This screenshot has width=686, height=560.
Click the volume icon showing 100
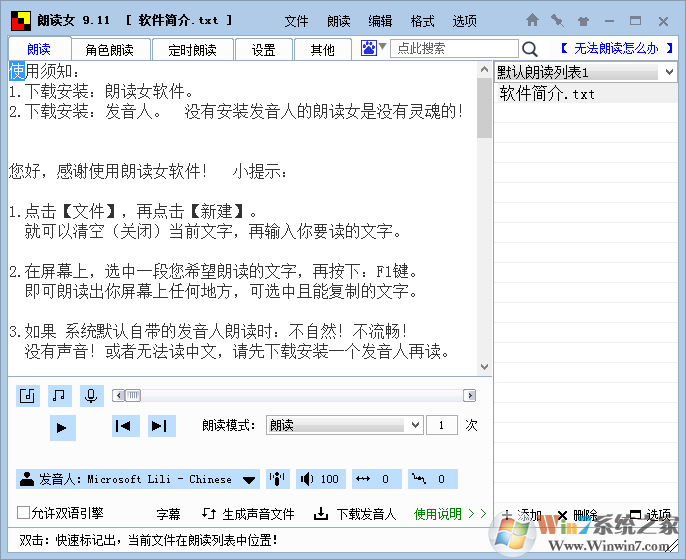(x=320, y=479)
